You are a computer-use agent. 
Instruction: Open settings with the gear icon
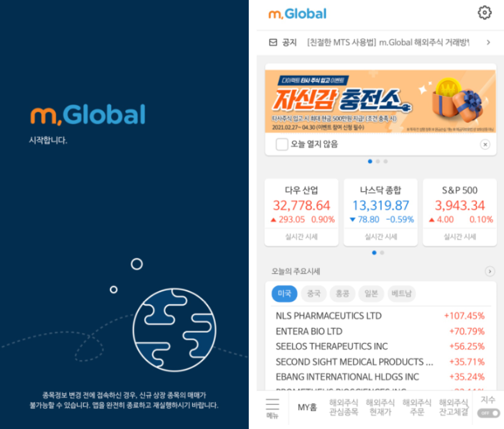485,13
